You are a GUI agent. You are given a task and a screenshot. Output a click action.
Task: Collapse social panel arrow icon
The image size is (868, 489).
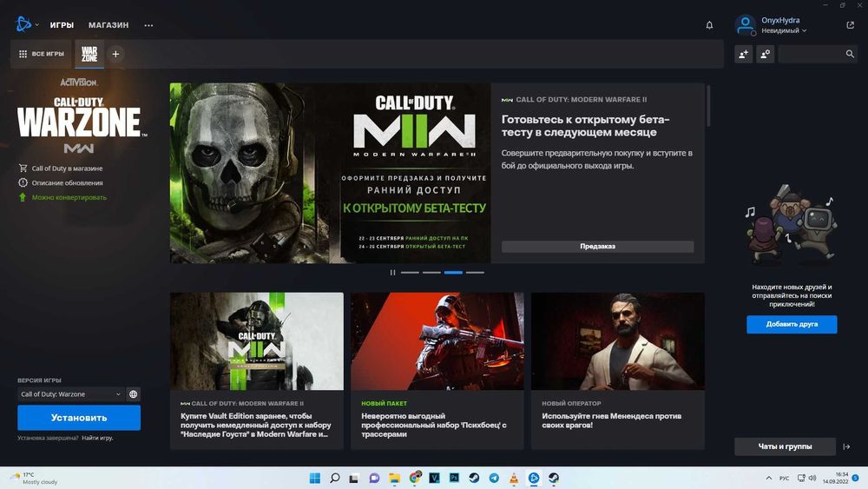click(847, 446)
